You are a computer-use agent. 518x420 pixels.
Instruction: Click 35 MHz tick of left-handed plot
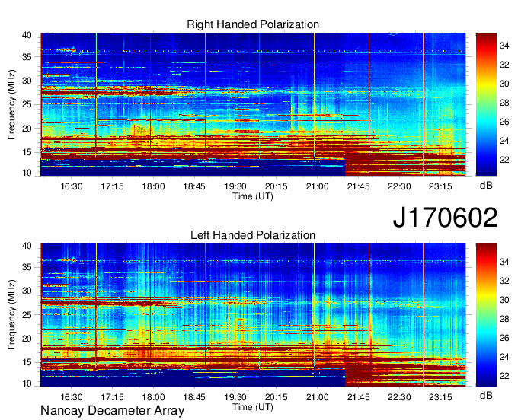tap(27, 267)
